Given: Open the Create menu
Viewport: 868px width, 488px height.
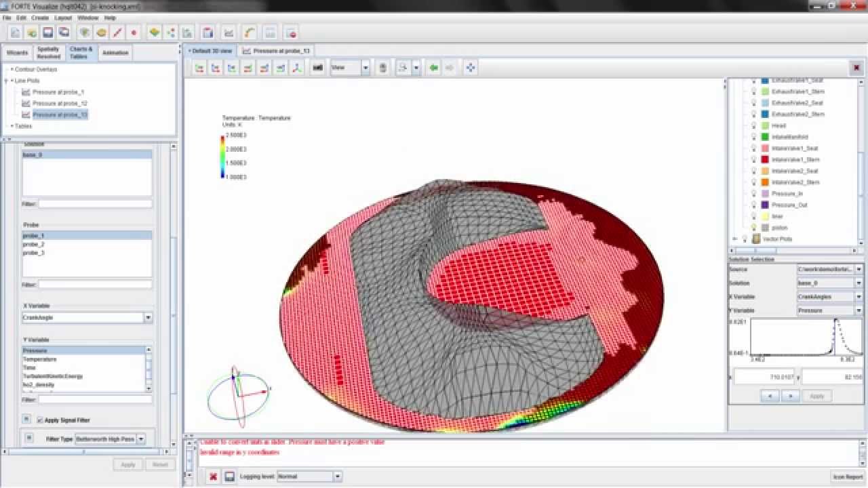Looking at the screenshot, I should point(40,18).
